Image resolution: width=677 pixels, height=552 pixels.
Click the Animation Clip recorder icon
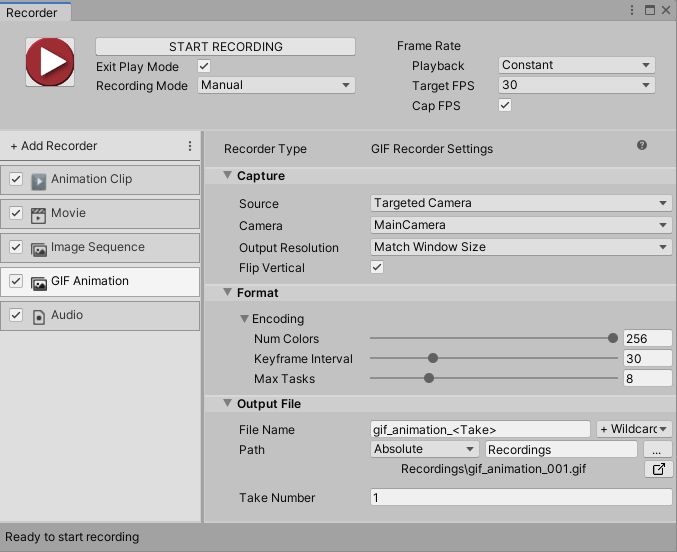click(x=38, y=181)
